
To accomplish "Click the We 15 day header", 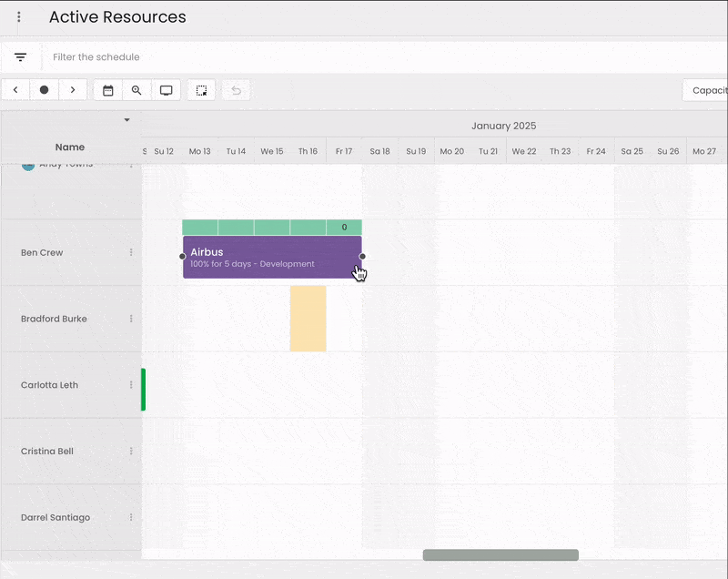I will pyautogui.click(x=271, y=151).
